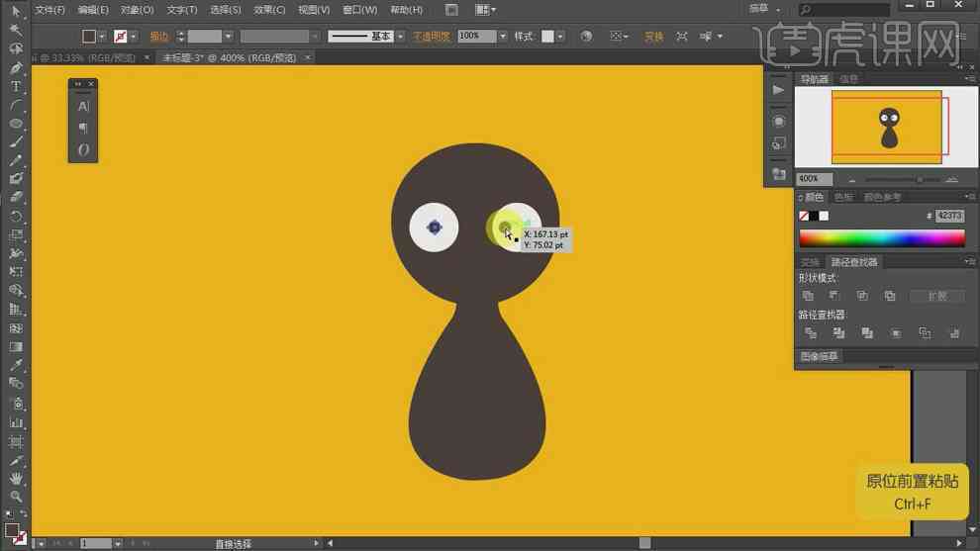Open the Arrange Documents dropdown
Viewport: 980px width, 551px height.
coord(485,10)
